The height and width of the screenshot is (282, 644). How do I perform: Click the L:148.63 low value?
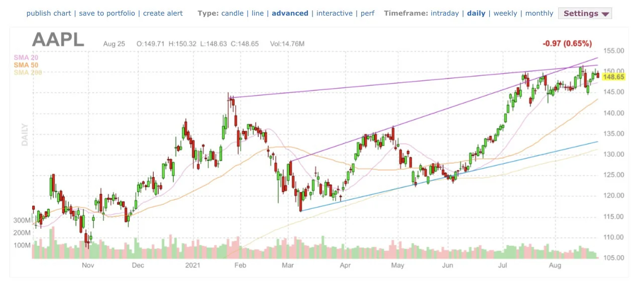(x=213, y=44)
